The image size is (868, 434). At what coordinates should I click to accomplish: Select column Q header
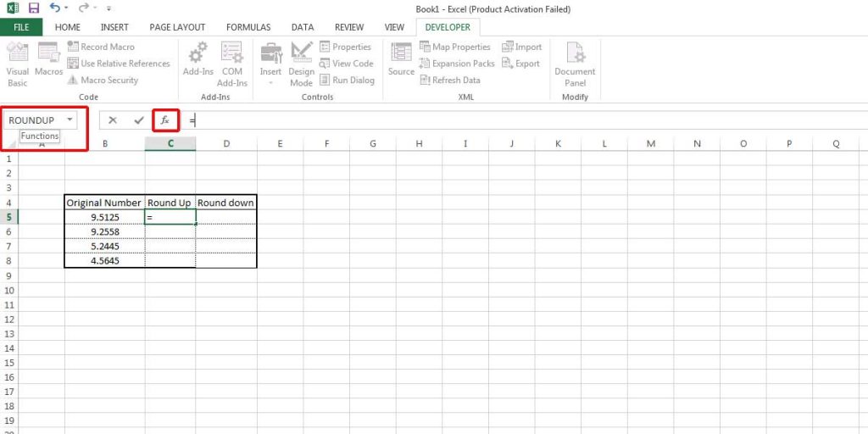(x=836, y=144)
